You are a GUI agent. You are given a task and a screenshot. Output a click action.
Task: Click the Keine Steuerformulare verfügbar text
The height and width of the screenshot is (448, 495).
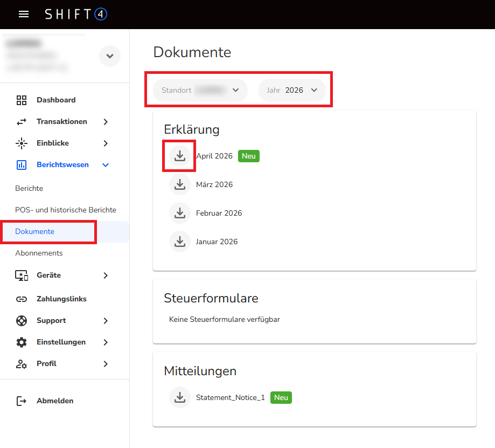225,319
